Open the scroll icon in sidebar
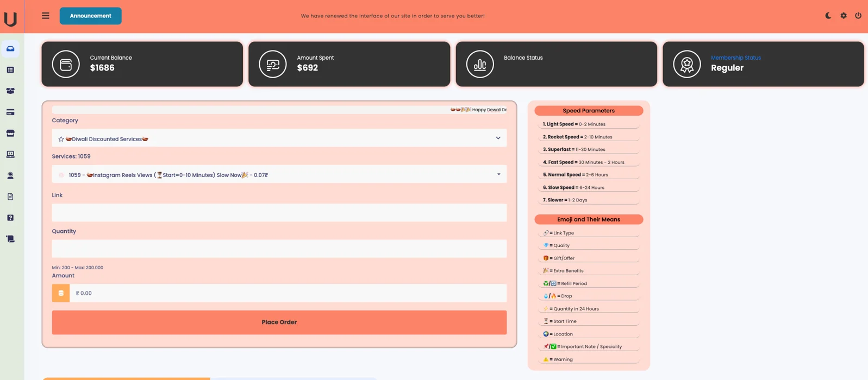Screen dimensions: 868x380 click(10, 239)
